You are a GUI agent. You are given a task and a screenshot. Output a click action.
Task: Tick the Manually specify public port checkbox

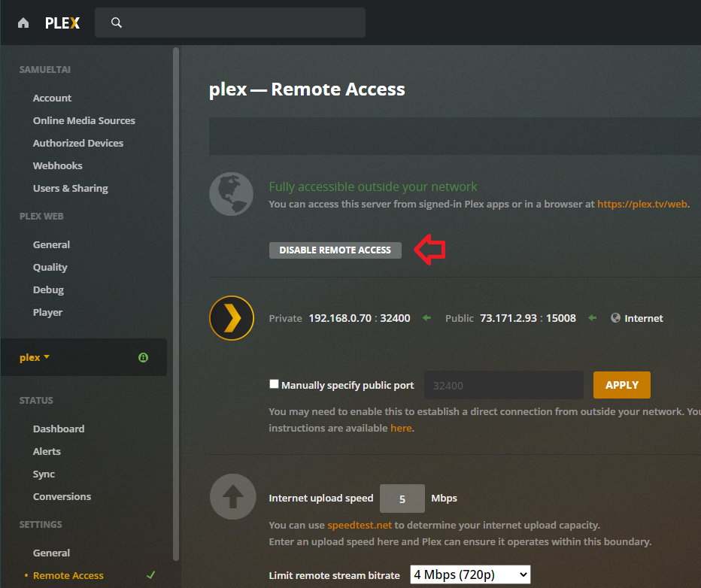click(x=274, y=383)
